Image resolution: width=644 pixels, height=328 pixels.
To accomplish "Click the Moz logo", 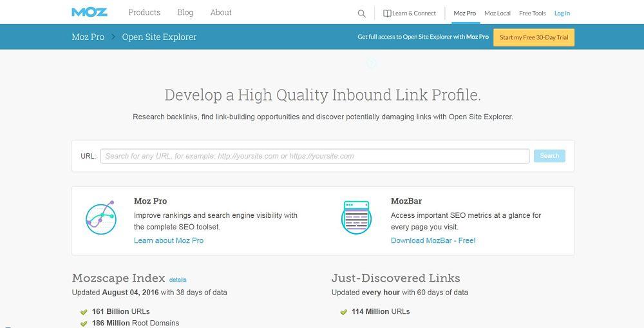I will [90, 12].
